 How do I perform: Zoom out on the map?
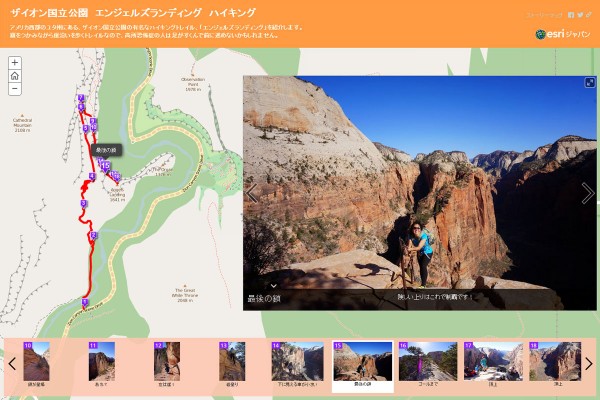(x=15, y=89)
